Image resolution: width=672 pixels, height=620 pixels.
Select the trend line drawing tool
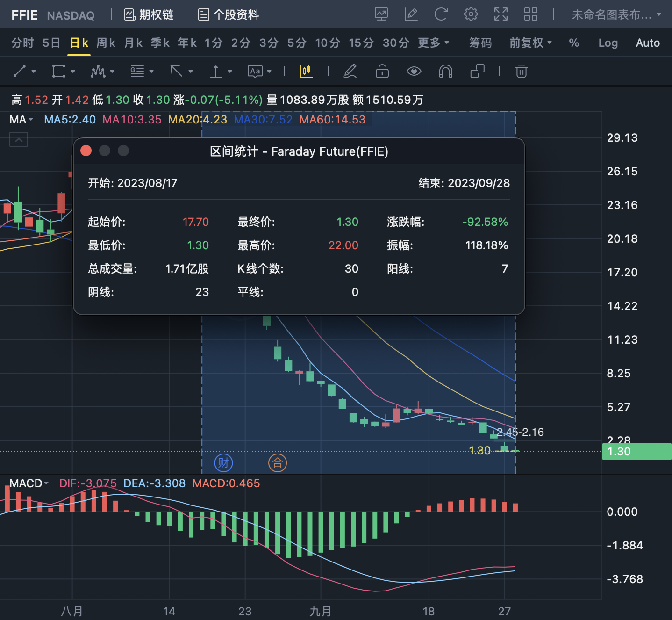(20, 72)
